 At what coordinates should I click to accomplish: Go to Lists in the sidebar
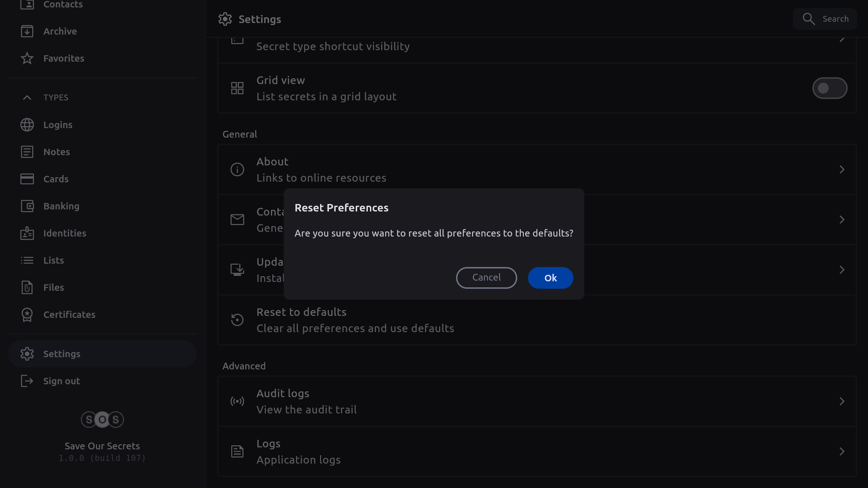point(54,260)
